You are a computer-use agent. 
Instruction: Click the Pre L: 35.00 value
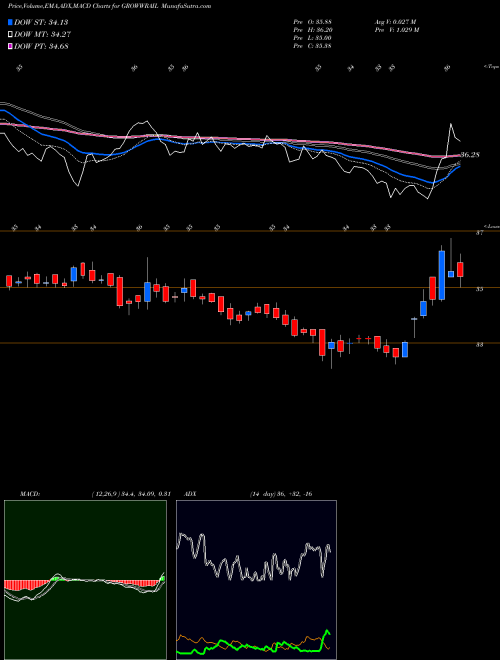tap(312, 38)
